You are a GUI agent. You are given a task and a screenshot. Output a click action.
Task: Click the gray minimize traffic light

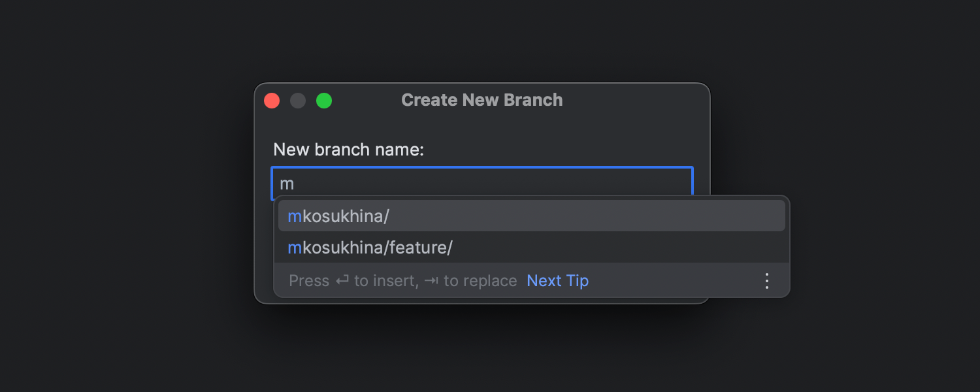pos(298,101)
